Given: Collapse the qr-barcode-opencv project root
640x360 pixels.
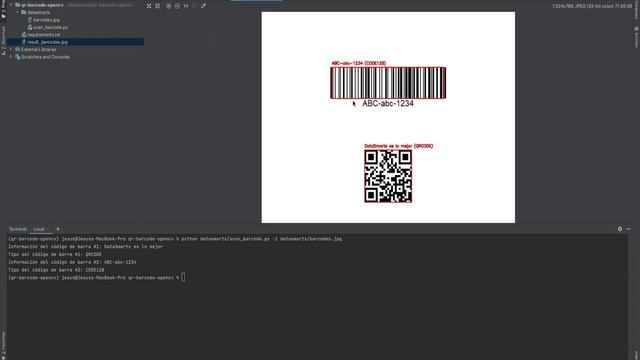Looking at the screenshot, I should pos(11,5).
